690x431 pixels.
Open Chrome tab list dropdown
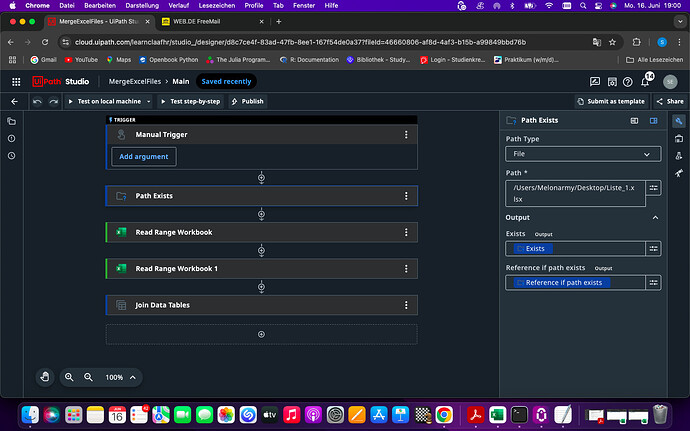click(x=680, y=22)
